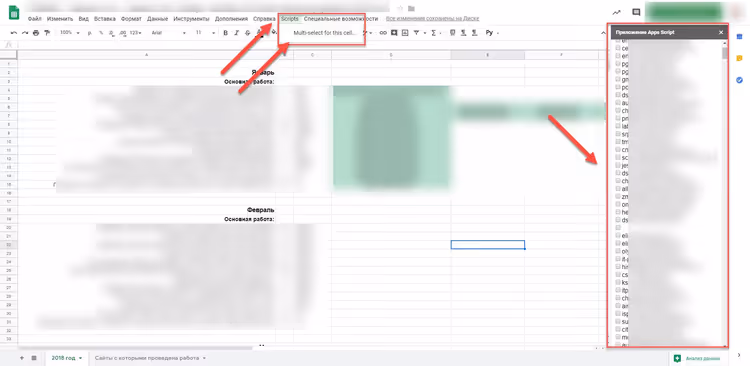Tick the checkbox next to 'tm'
The height and width of the screenshot is (366, 750).
(618, 141)
